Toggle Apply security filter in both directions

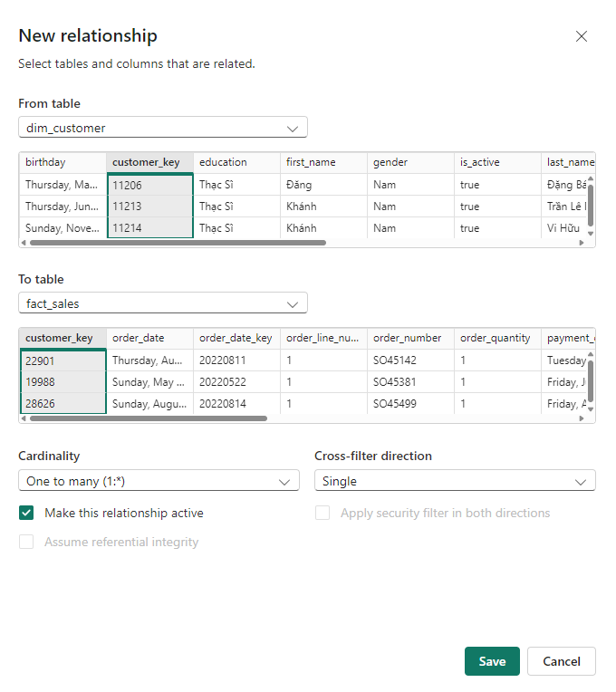322,513
